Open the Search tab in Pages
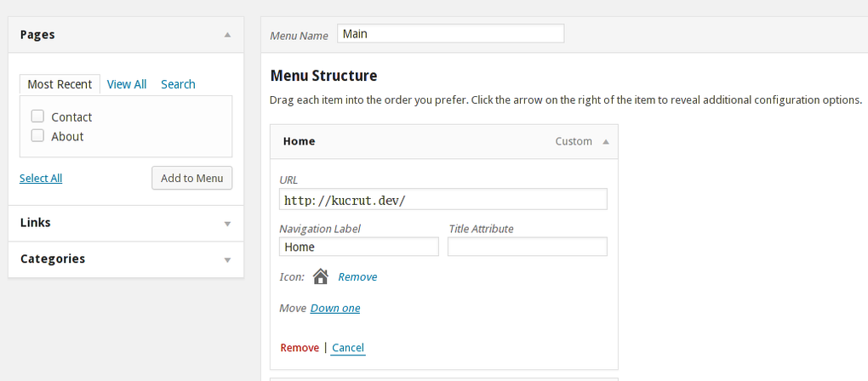This screenshot has width=868, height=381. [x=178, y=84]
